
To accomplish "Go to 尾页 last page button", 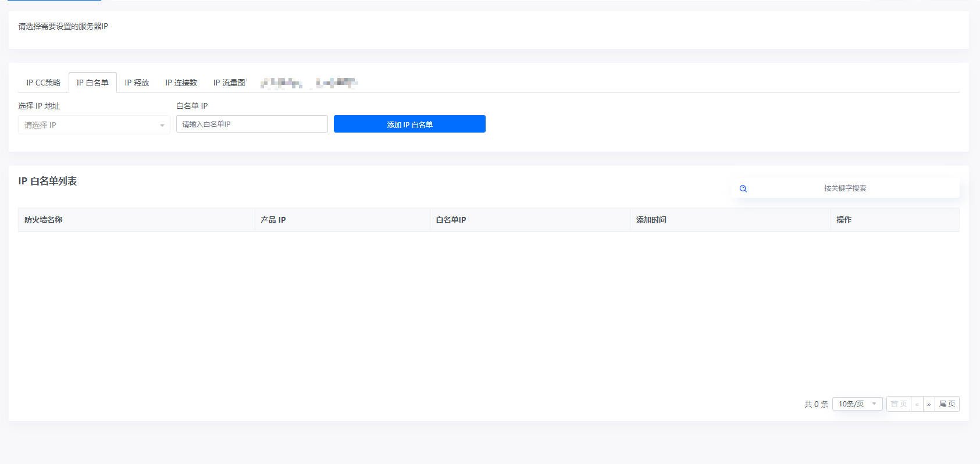I will pyautogui.click(x=947, y=404).
